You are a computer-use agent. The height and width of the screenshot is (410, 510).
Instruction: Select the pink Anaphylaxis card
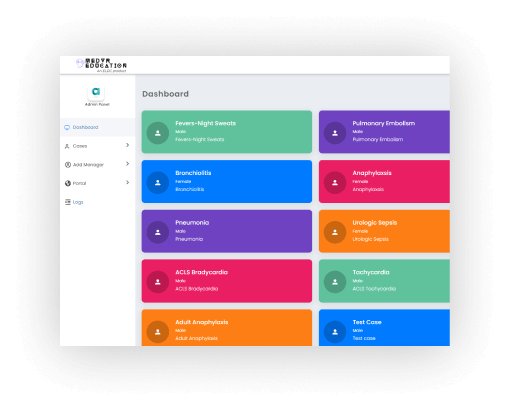pyautogui.click(x=384, y=182)
